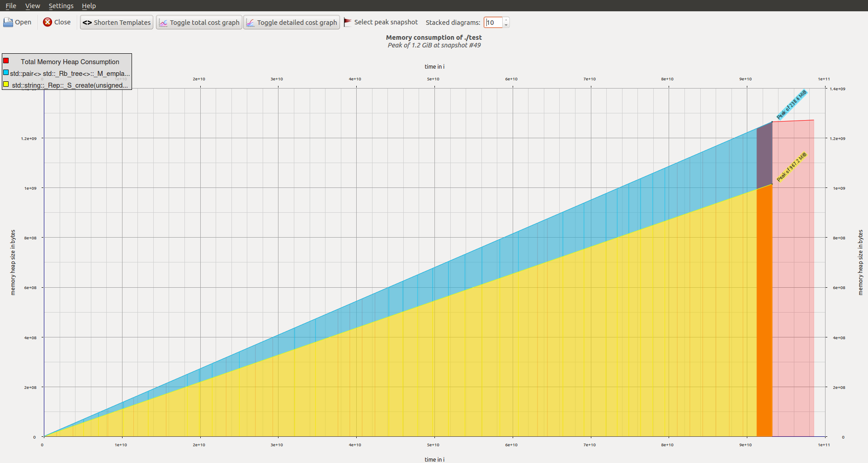Click the Open file icon
The width and height of the screenshot is (868, 463).
[8, 22]
